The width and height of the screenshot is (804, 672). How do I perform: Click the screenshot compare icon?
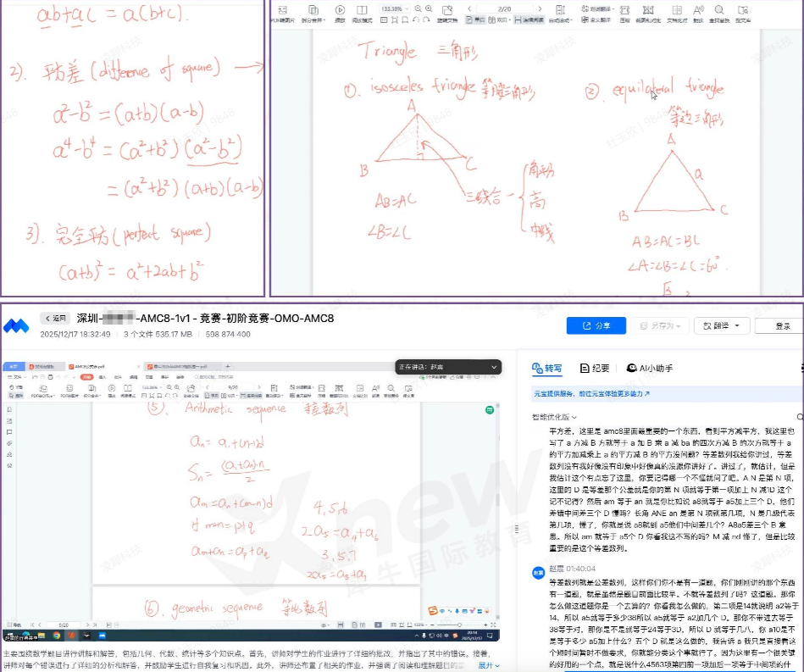(x=648, y=14)
